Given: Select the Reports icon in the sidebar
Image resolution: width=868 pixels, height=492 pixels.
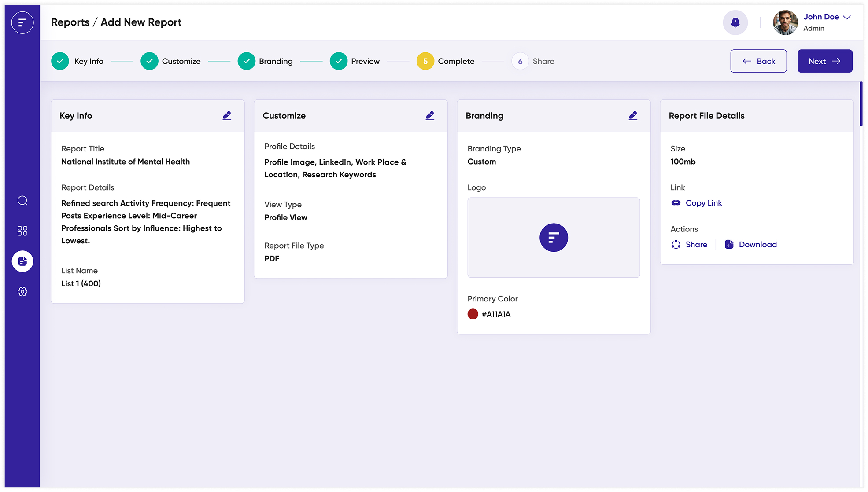Looking at the screenshot, I should [22, 261].
